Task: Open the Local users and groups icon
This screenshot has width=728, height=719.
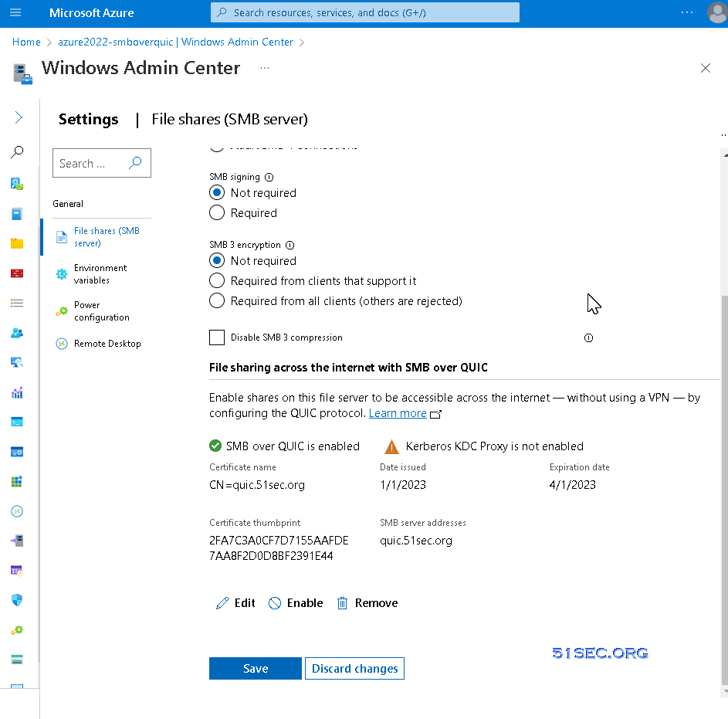Action: 17,333
